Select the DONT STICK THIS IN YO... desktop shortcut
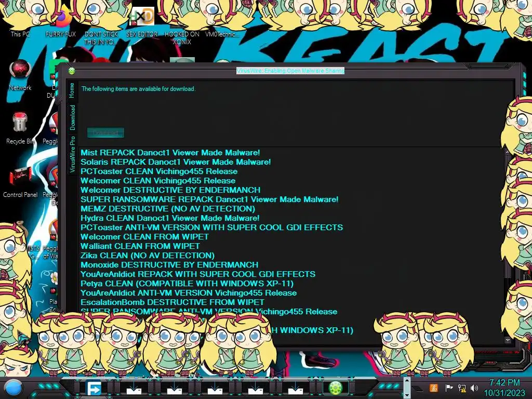 (101, 38)
